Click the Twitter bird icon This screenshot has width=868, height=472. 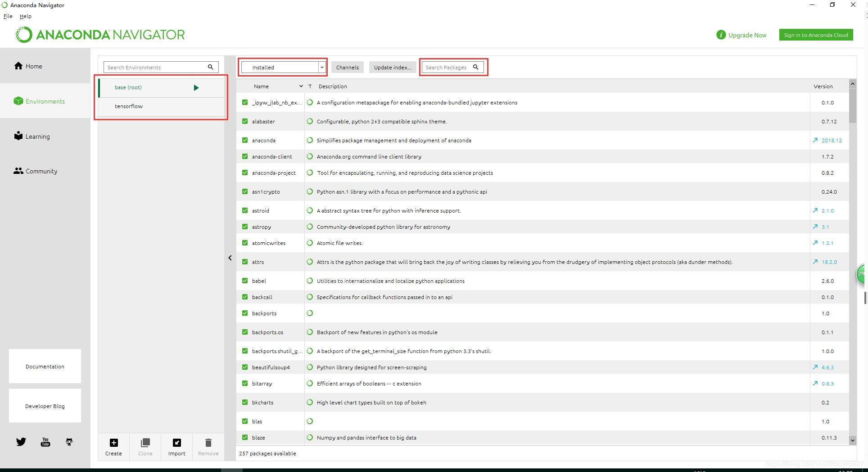coord(21,442)
